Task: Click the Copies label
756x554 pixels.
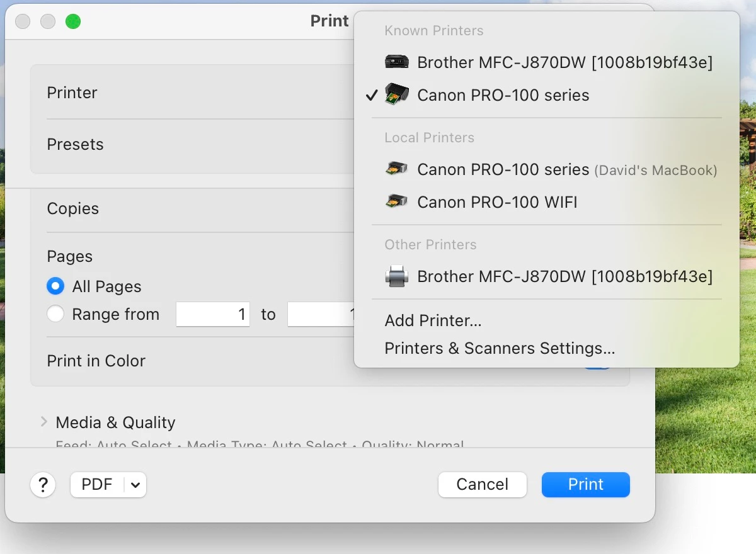Action: pos(73,208)
